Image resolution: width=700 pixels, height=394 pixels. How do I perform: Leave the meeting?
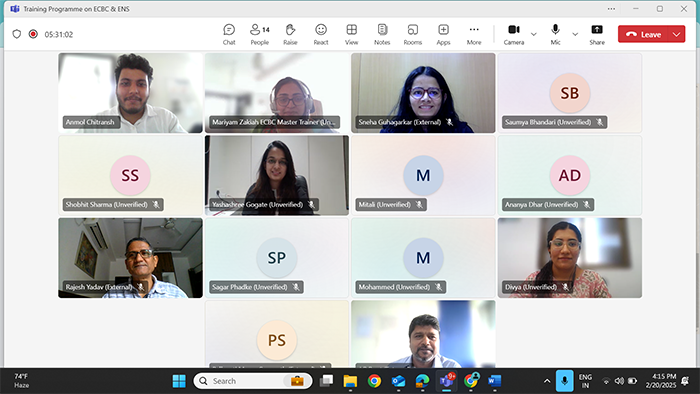pyautogui.click(x=643, y=34)
